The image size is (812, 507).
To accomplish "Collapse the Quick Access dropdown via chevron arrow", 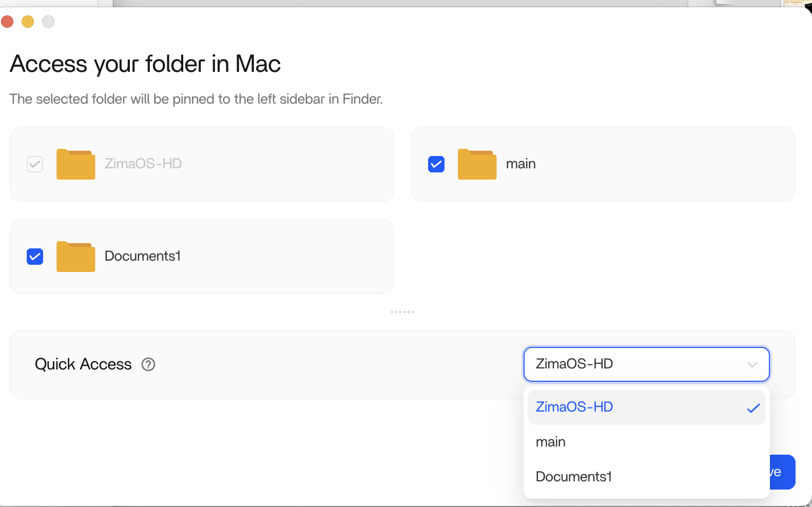I will (752, 364).
